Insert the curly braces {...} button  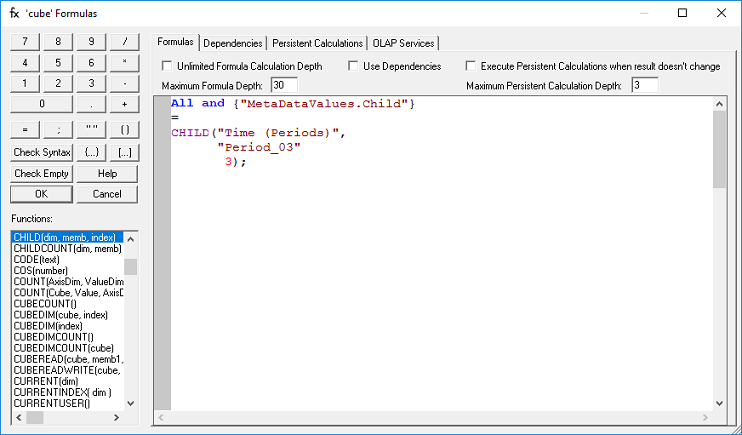91,152
